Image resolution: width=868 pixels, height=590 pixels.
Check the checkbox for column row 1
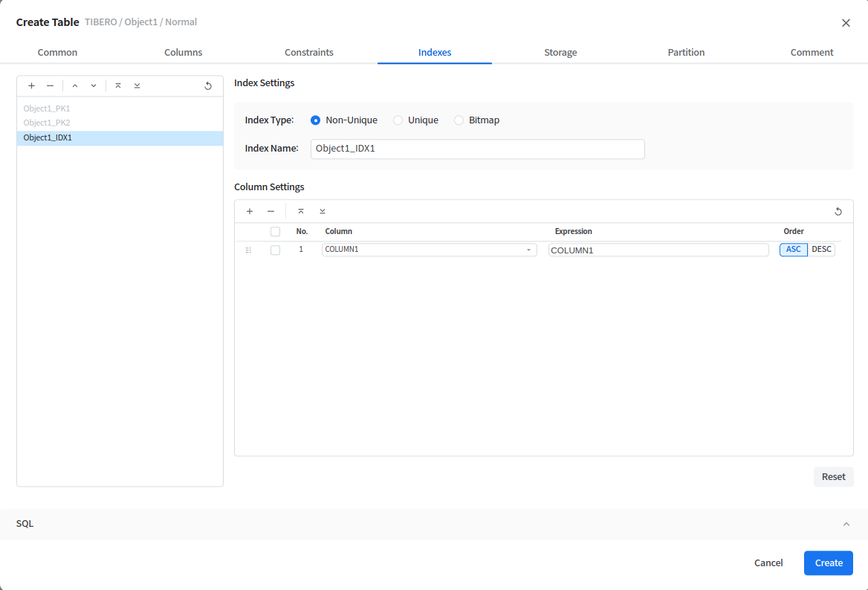pyautogui.click(x=275, y=250)
